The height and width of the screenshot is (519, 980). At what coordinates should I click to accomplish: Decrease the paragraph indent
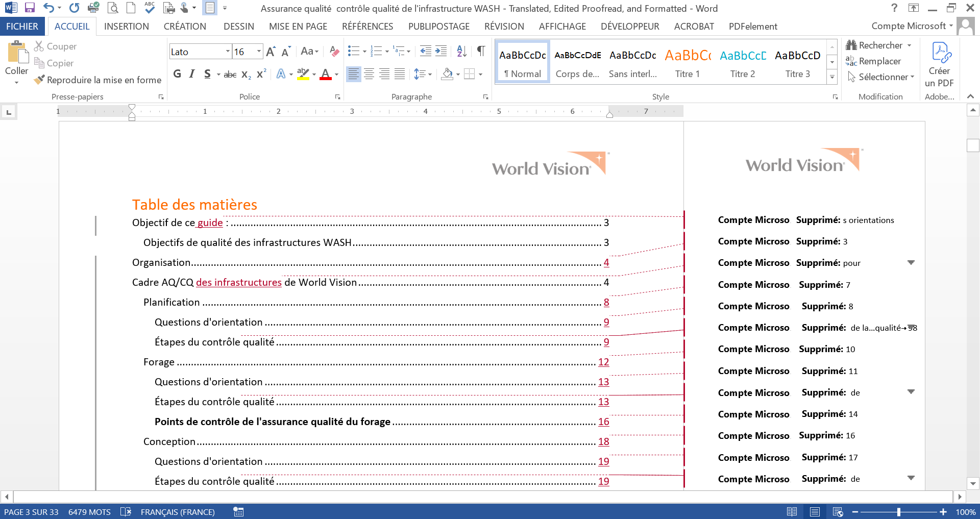pyautogui.click(x=425, y=51)
